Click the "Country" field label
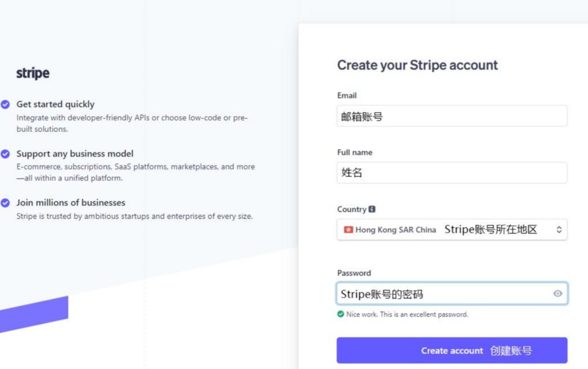The image size is (588, 369). click(352, 209)
